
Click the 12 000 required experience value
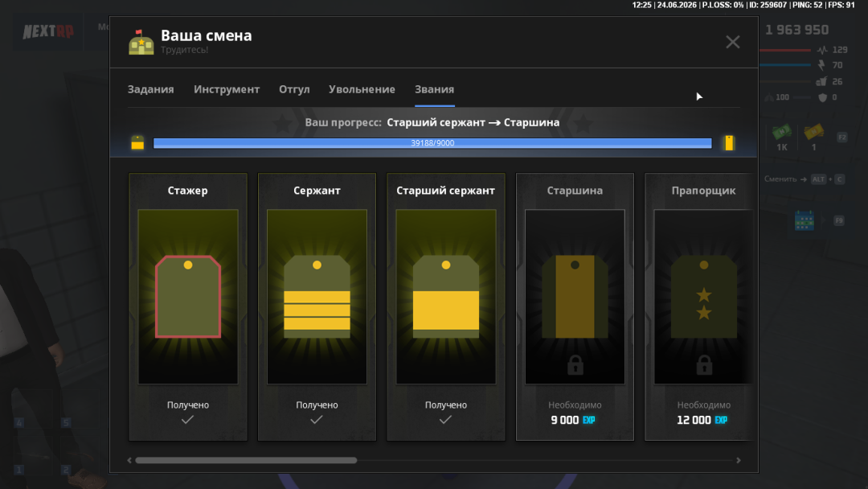tap(694, 421)
